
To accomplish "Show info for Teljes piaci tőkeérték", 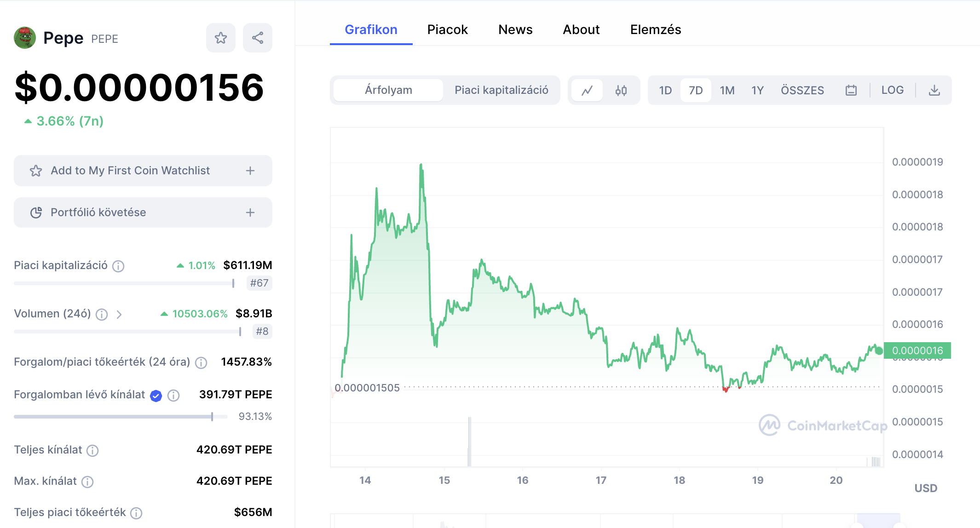I will [136, 513].
